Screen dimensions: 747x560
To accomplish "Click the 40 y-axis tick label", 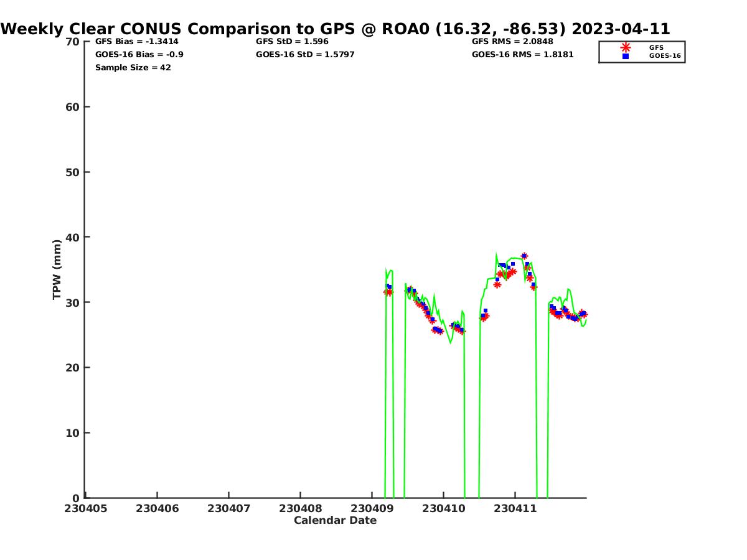I will 72,237.
